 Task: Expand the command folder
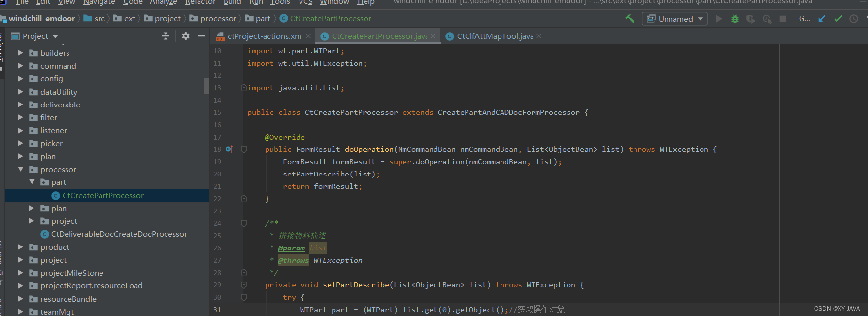click(20, 66)
